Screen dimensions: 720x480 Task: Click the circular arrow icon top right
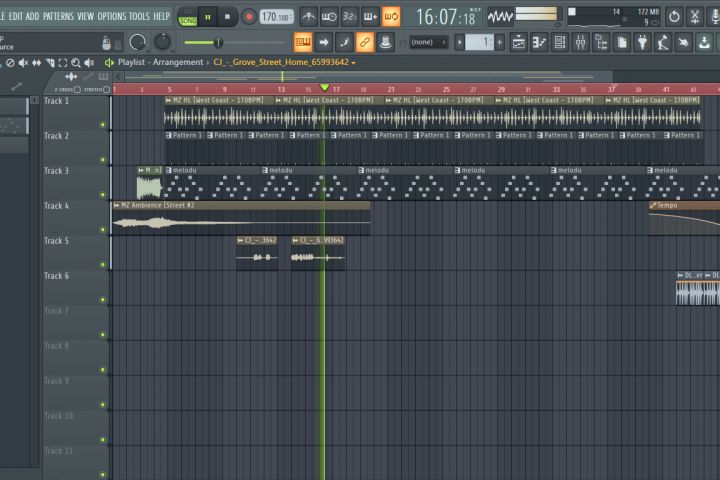674,17
